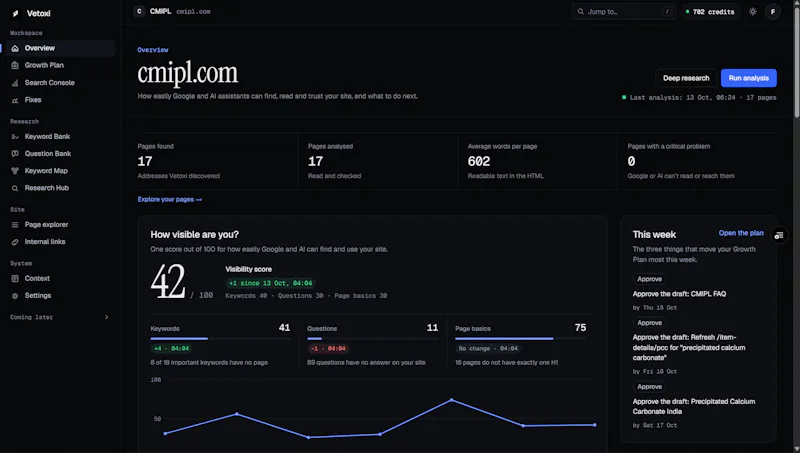Open Keyword Map in the sidebar
Screen dimensions: 800x453
coord(59,171)
